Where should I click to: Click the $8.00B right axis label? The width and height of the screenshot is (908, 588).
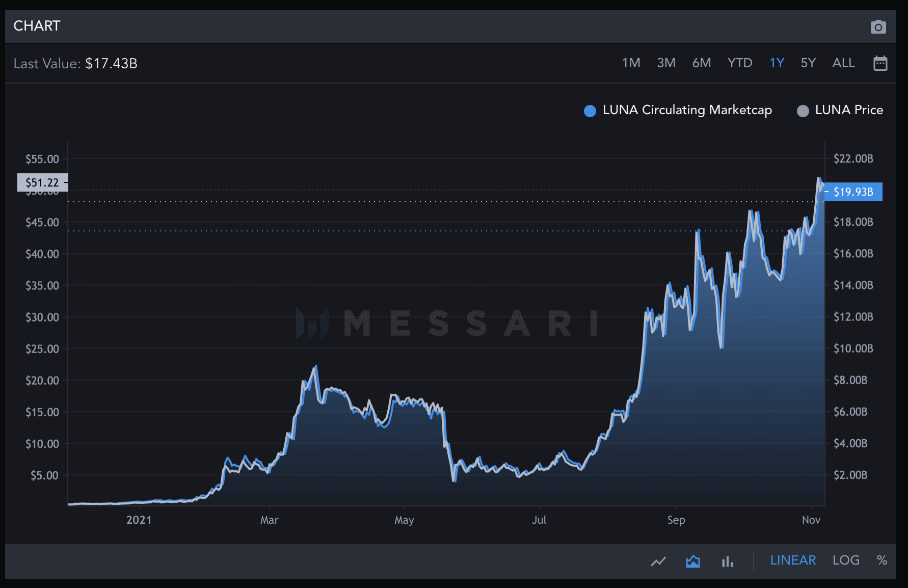850,380
